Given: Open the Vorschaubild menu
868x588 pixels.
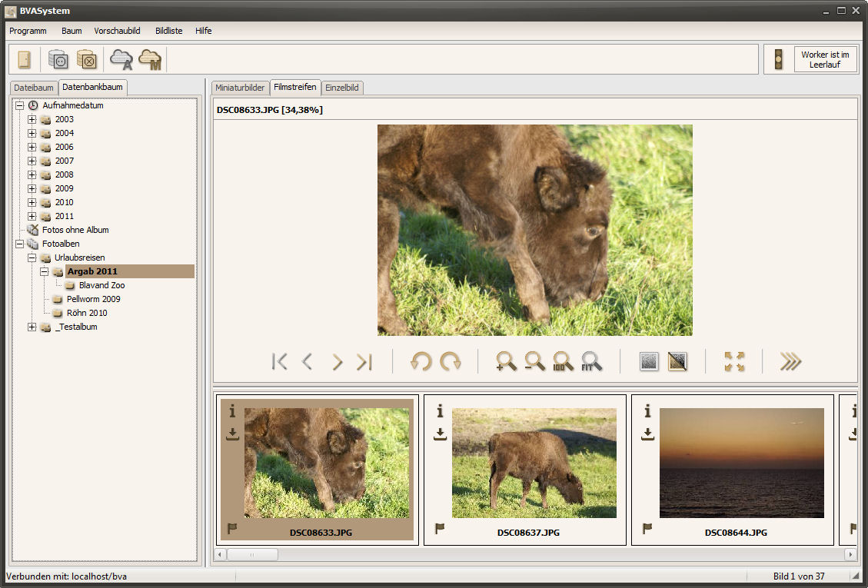Looking at the screenshot, I should [117, 31].
